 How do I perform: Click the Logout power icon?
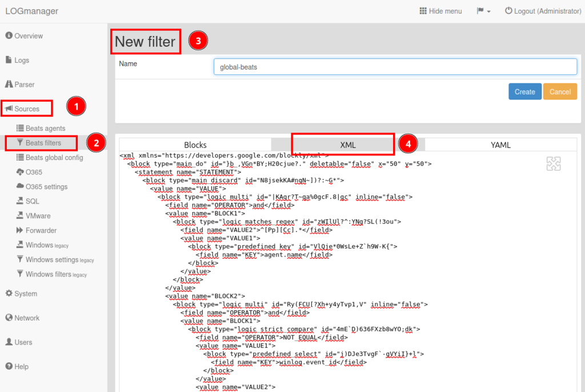pyautogui.click(x=508, y=10)
